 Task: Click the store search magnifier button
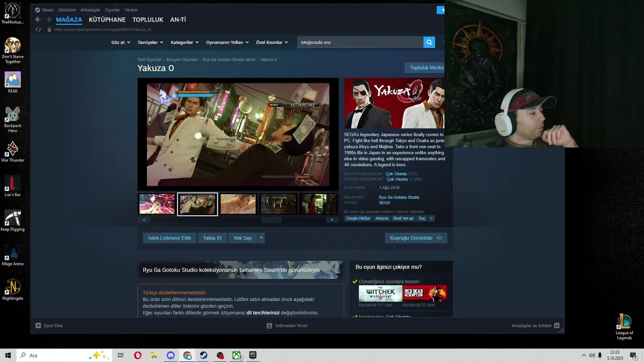tap(429, 42)
